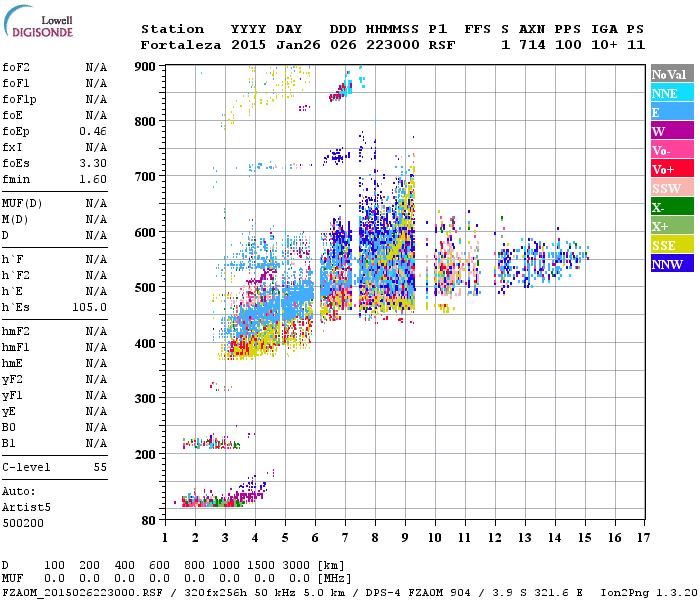The height and width of the screenshot is (600, 700).
Task: Click the MUF(D) parameter label
Action: click(22, 204)
